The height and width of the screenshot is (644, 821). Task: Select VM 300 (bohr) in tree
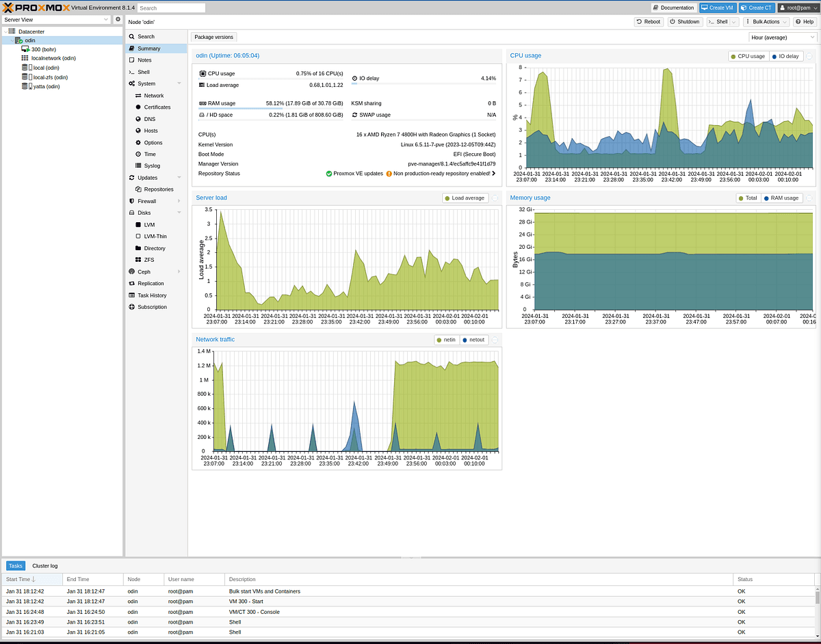point(43,49)
